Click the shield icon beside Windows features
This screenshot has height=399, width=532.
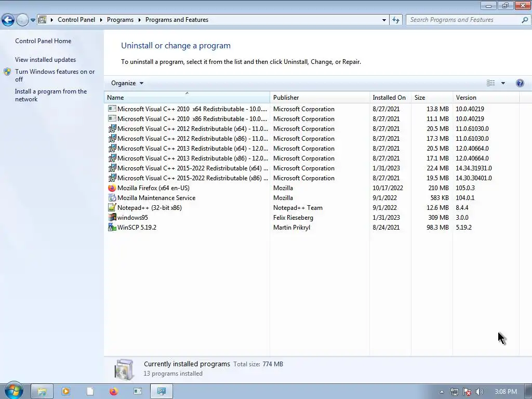[7, 72]
